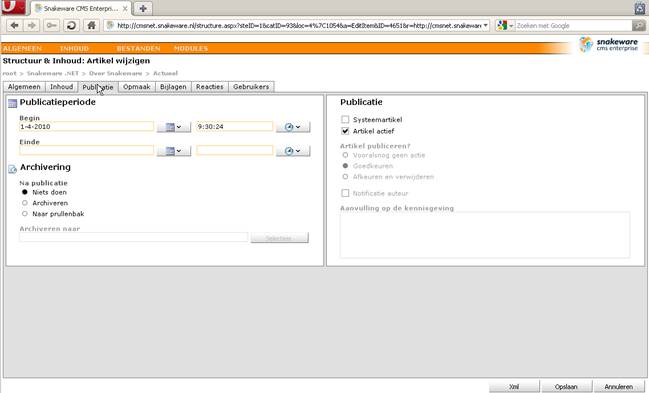Viewport: 649px width, 393px height.
Task: Select the Goedkeuren radio option
Action: (x=345, y=166)
